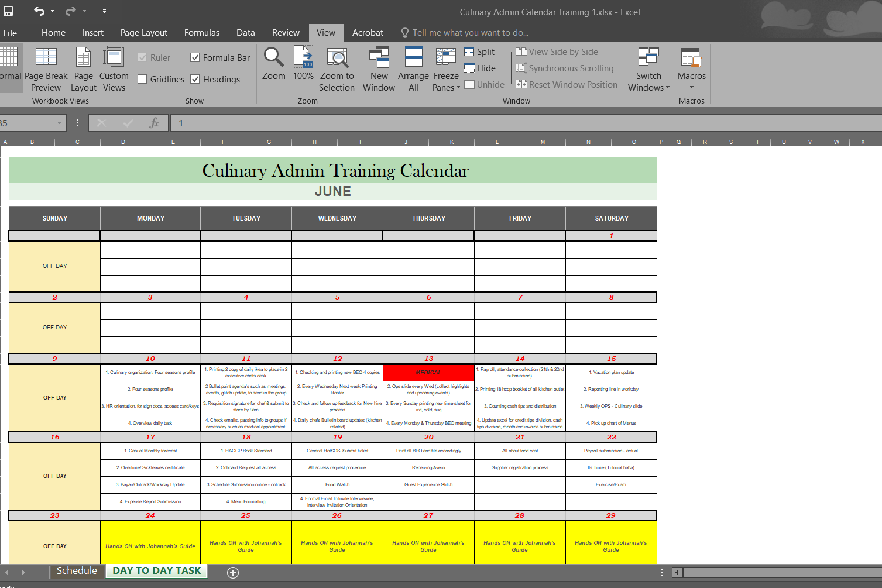This screenshot has width=882, height=588.
Task: Click the Split button
Action: 479,52
